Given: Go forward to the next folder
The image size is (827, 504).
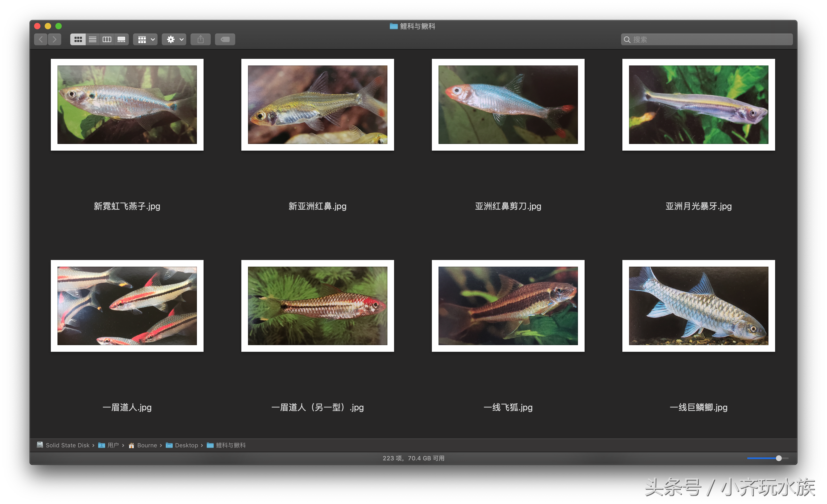Looking at the screenshot, I should (x=55, y=40).
